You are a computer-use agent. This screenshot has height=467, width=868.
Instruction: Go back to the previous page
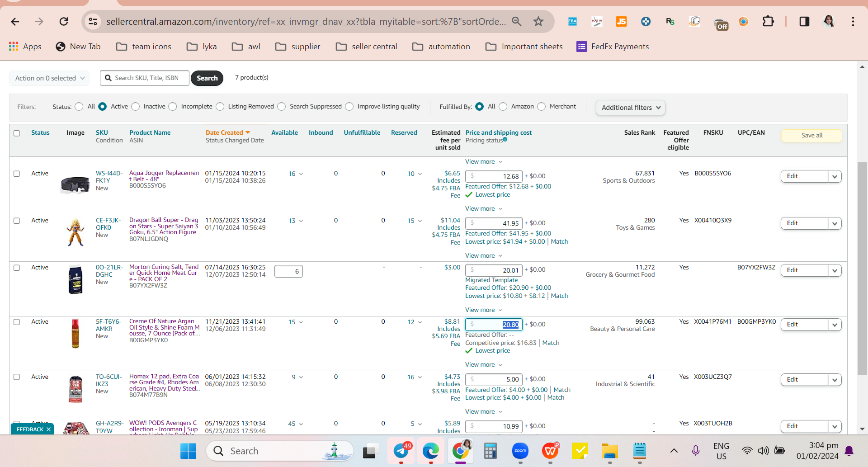click(15, 21)
